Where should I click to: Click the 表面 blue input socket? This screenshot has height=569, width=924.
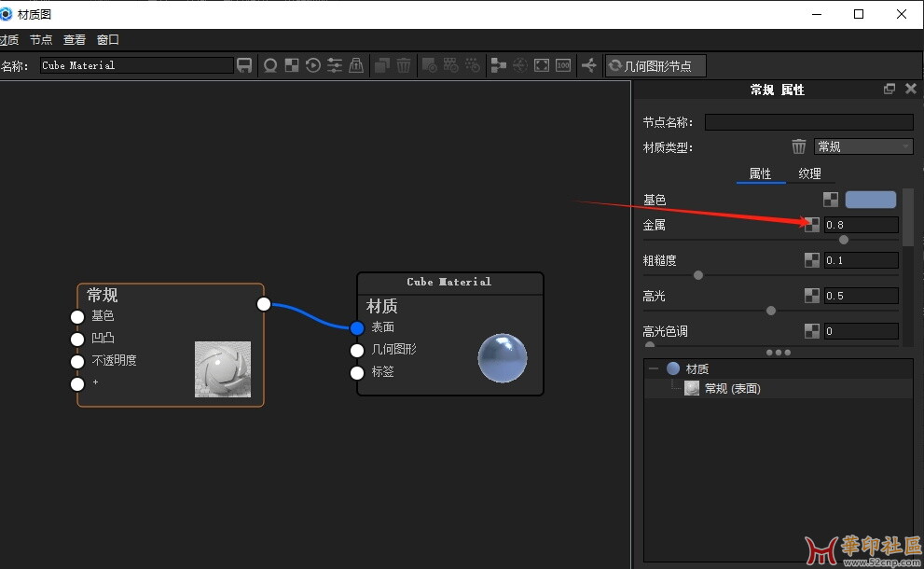[x=356, y=327]
